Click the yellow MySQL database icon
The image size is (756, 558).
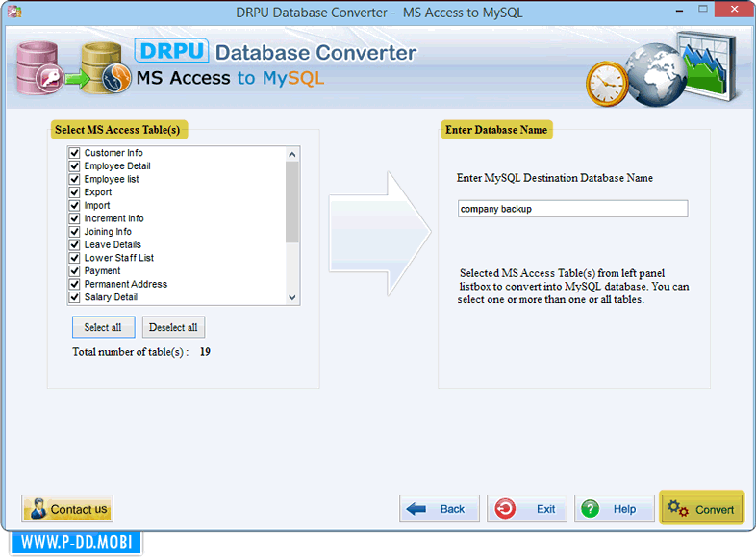(x=106, y=68)
